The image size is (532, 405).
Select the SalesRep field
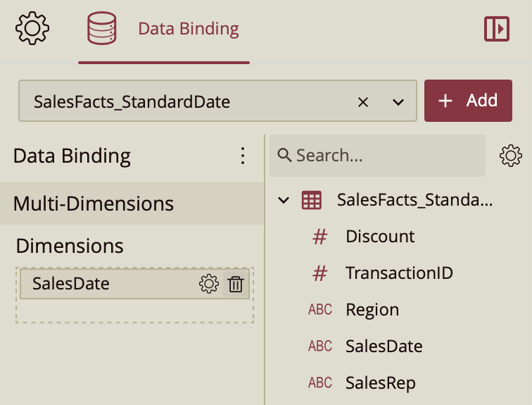point(380,383)
